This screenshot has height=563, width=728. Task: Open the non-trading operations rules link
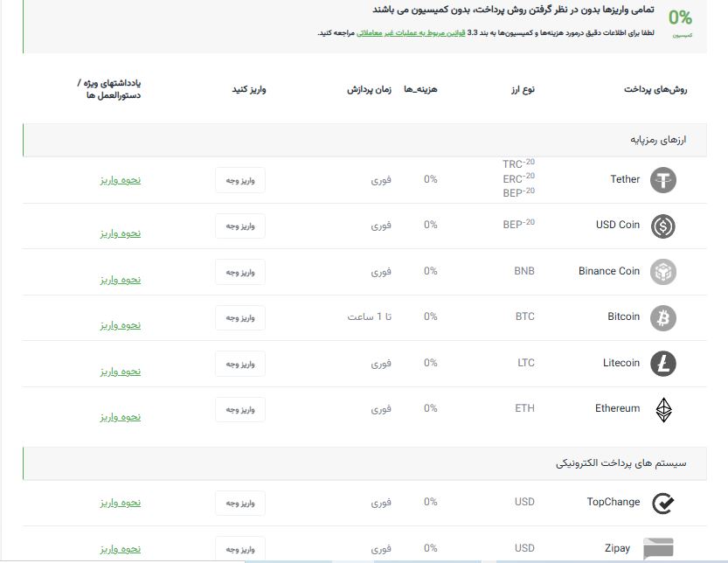click(x=411, y=33)
